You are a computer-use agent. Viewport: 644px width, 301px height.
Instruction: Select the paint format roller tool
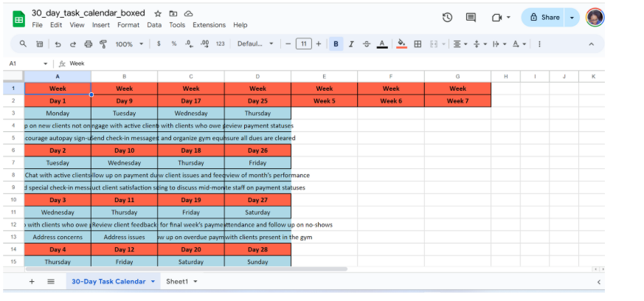point(104,44)
